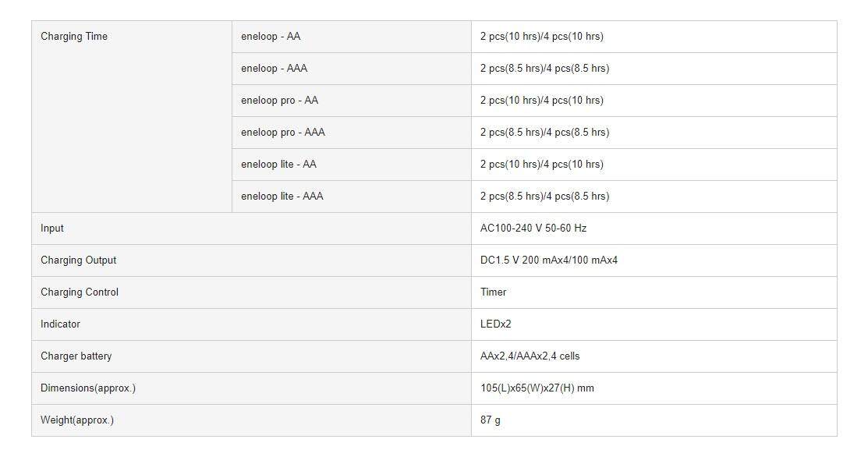Click the Indicator row label
The height and width of the screenshot is (457, 868).
[x=60, y=324]
